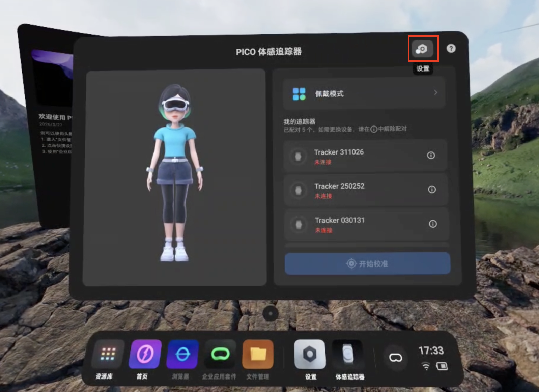View info for Tracker 311026
539x392 pixels.
[x=431, y=155]
